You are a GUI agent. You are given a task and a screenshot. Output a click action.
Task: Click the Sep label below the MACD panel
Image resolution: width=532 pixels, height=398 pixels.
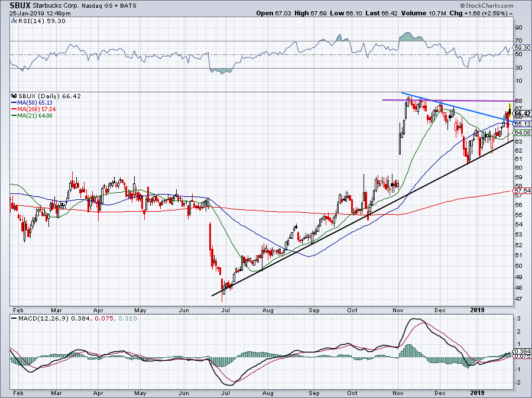click(314, 393)
